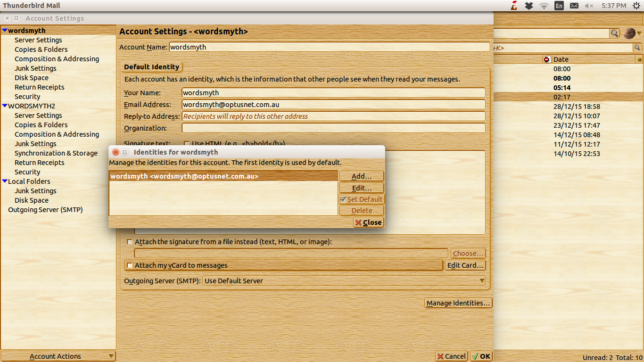Click the Reply-to Address field
This screenshot has height=362, width=644.
click(x=334, y=116)
